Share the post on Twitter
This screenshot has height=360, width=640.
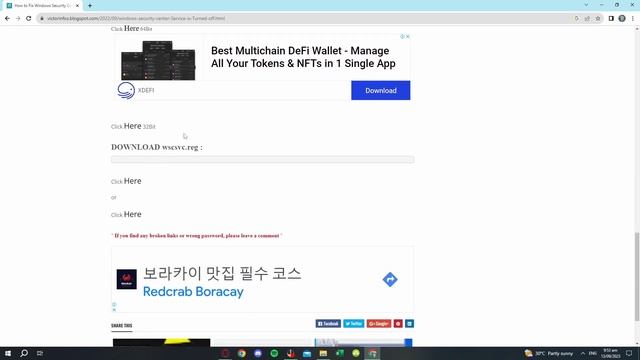point(353,324)
